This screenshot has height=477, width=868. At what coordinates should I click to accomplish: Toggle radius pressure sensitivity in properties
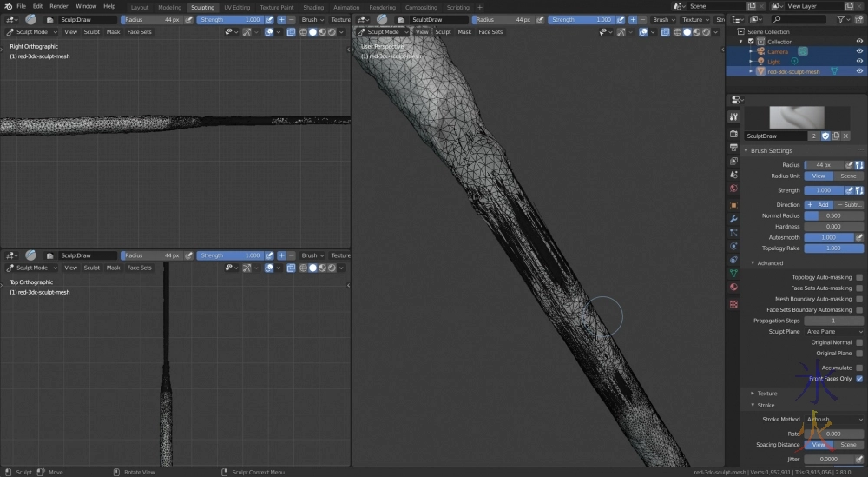coord(851,164)
